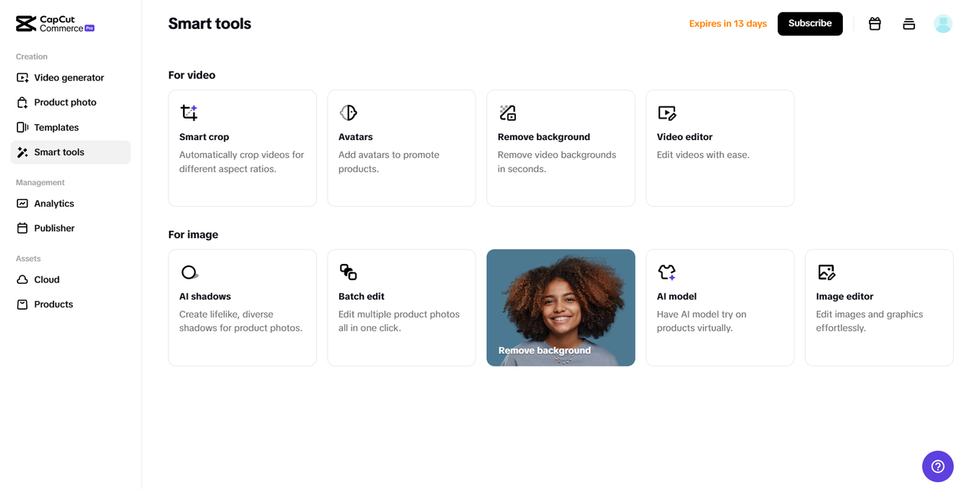Screen dimensions: 980x489
Task: Click the 'Expires in 13 days' link
Action: (x=727, y=24)
